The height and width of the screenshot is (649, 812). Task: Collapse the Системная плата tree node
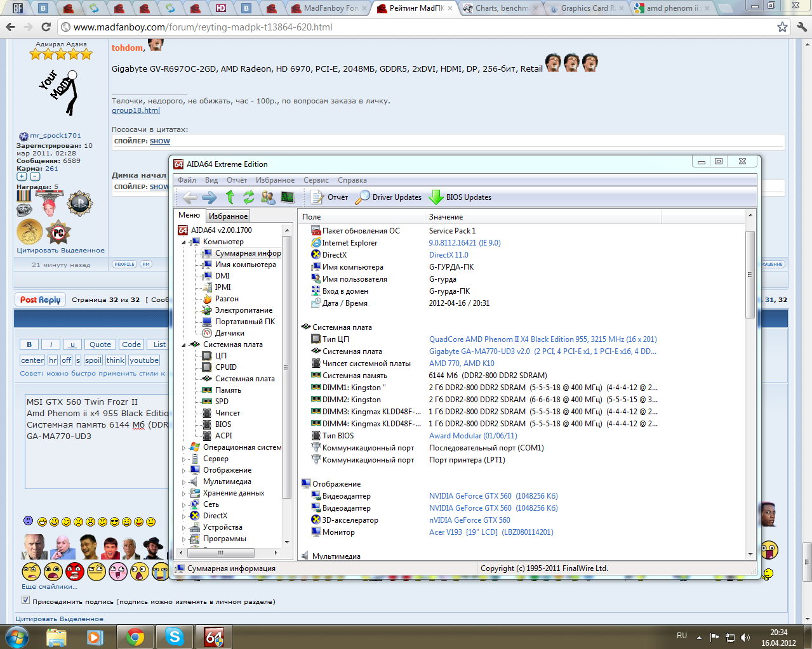click(184, 345)
